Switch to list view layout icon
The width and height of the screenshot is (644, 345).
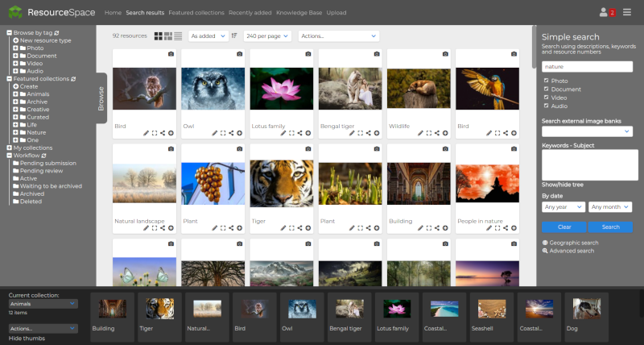(178, 36)
